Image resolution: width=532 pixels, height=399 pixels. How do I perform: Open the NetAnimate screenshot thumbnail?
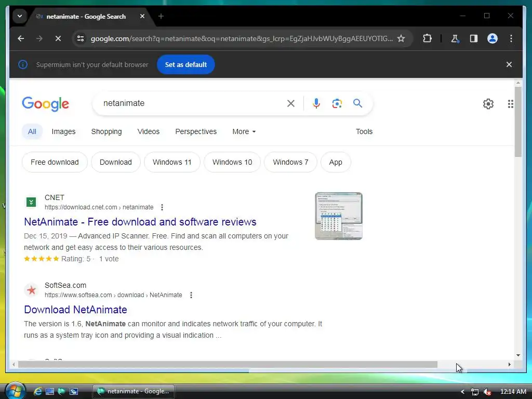[x=339, y=216]
